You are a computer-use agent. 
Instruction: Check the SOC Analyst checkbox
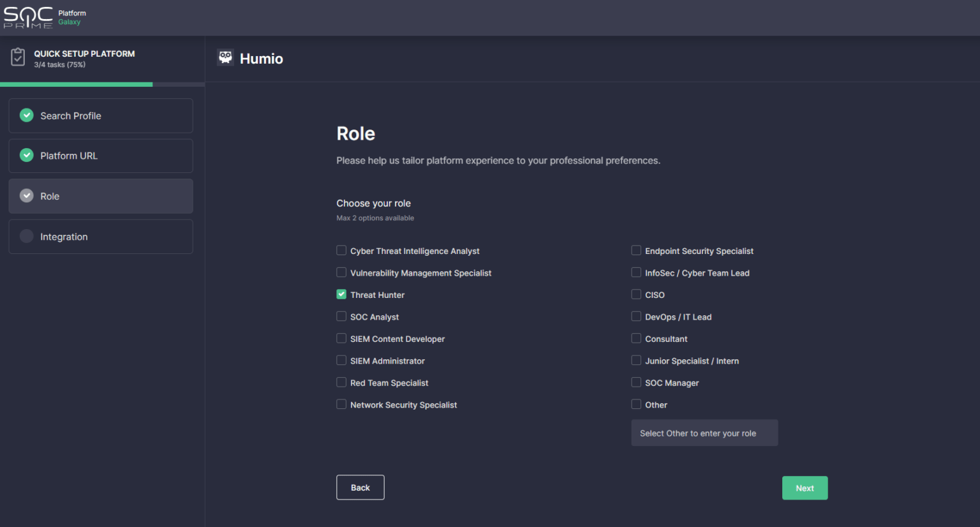click(341, 316)
